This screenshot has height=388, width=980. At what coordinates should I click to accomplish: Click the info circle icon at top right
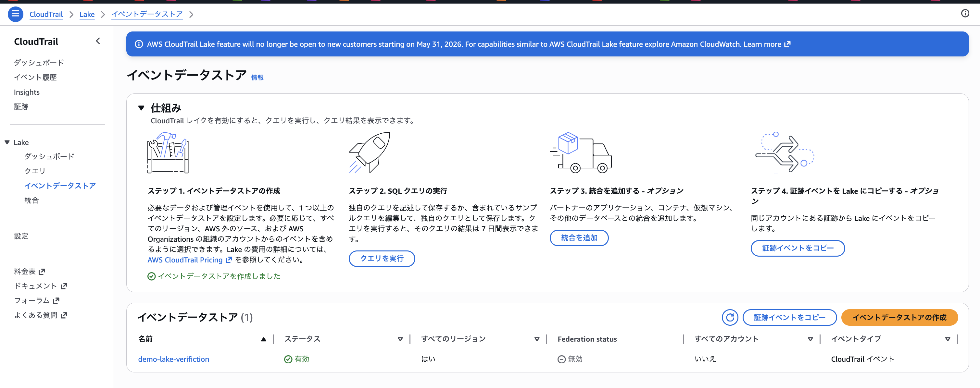point(965,14)
